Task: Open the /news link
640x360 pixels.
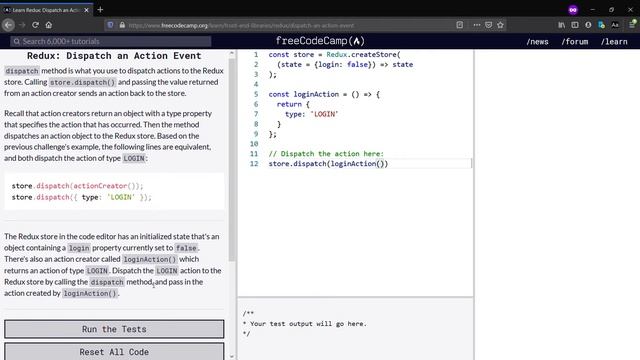Action: pyautogui.click(x=537, y=41)
